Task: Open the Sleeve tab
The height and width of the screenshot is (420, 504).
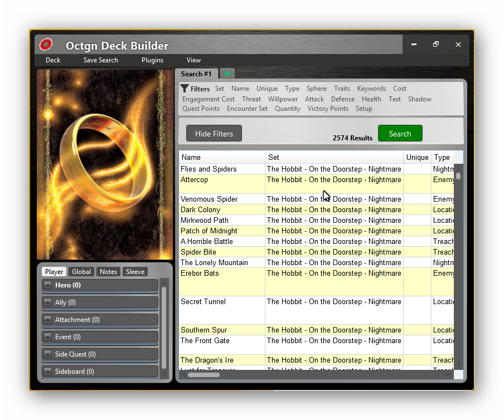Action: pyautogui.click(x=135, y=272)
